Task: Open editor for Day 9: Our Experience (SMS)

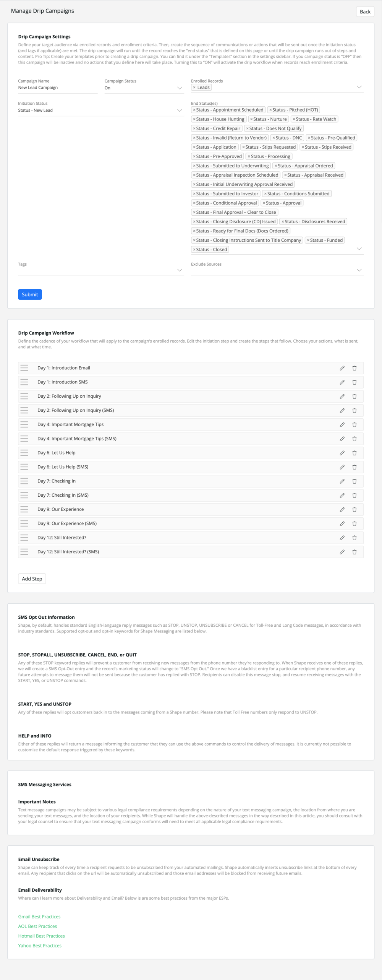Action: [x=342, y=523]
